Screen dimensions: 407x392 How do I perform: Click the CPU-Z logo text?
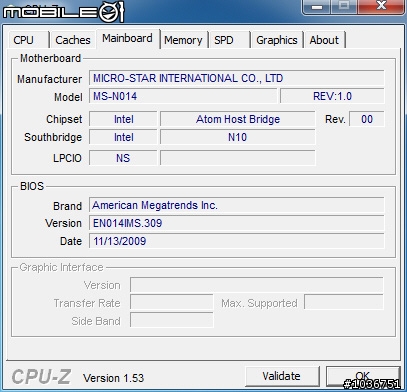click(41, 377)
